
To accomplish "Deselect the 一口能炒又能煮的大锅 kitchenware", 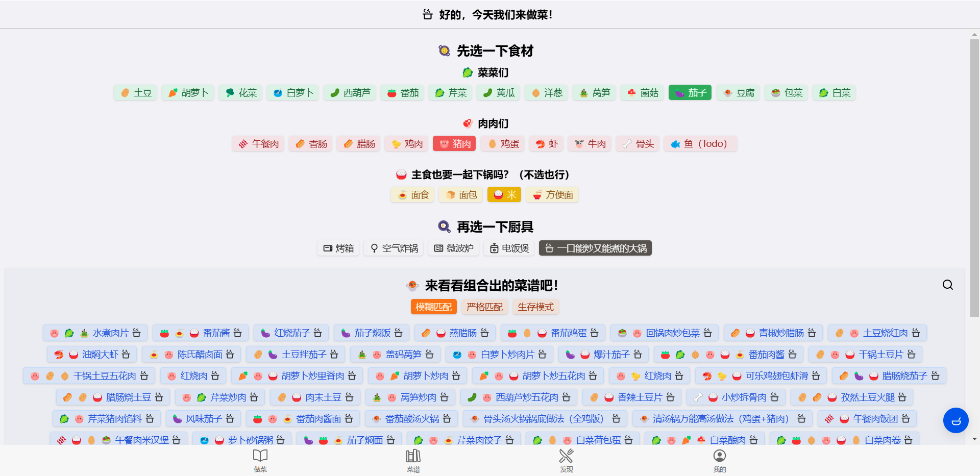I will point(595,248).
